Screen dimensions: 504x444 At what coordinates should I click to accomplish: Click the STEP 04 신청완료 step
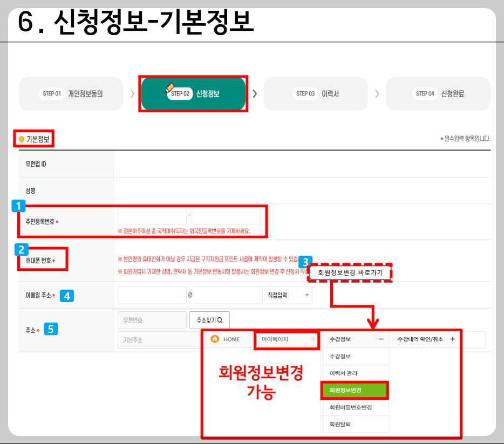tap(438, 93)
